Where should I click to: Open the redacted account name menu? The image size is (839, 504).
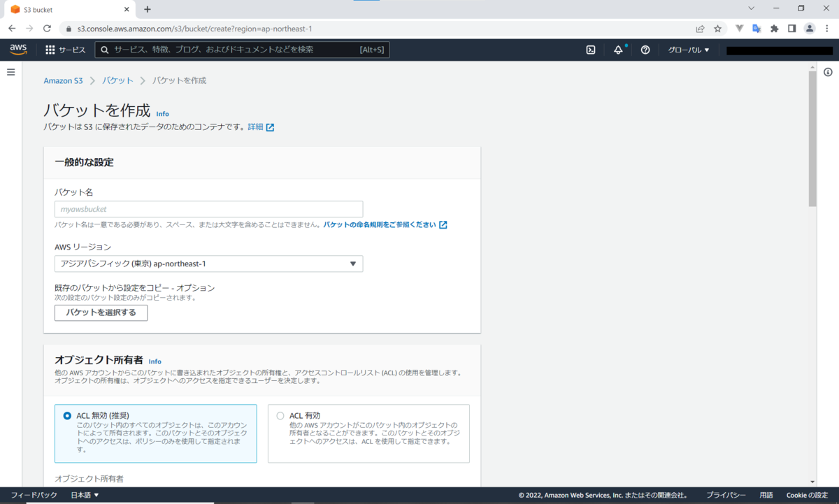click(779, 50)
